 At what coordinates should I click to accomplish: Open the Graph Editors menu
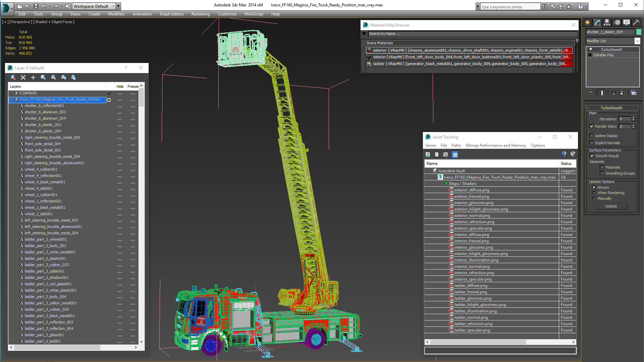click(x=171, y=14)
